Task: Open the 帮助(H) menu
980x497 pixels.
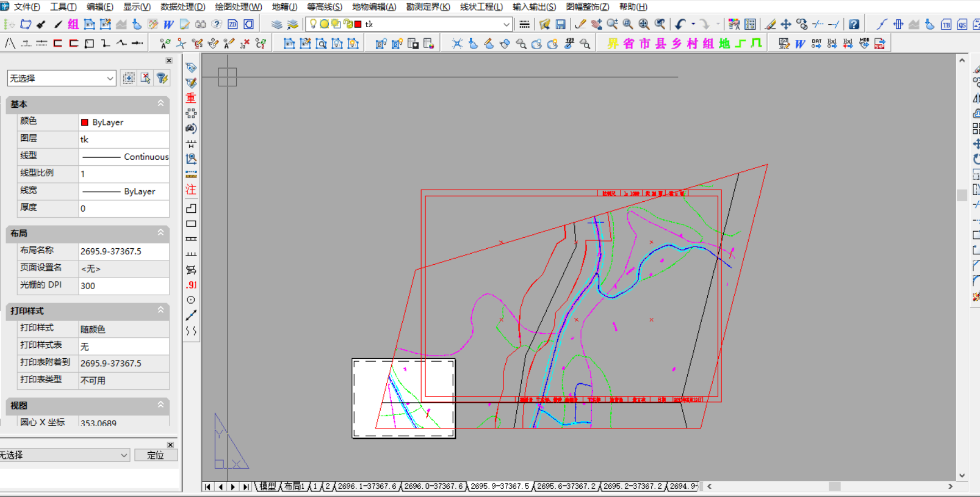Action: tap(633, 7)
